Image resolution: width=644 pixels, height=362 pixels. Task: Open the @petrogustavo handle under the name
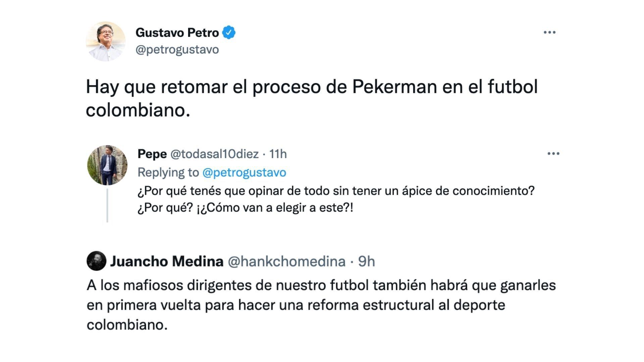(x=177, y=50)
